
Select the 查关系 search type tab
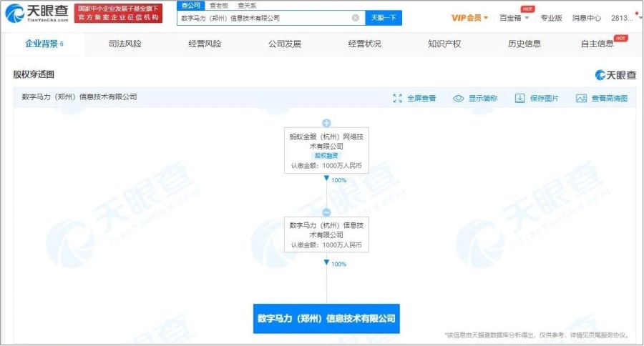[247, 5]
